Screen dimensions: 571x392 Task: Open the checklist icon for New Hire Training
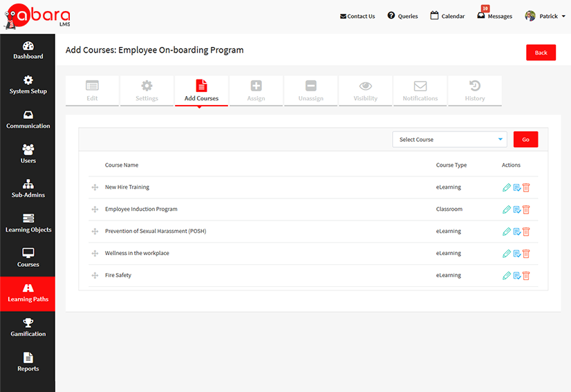(x=517, y=187)
